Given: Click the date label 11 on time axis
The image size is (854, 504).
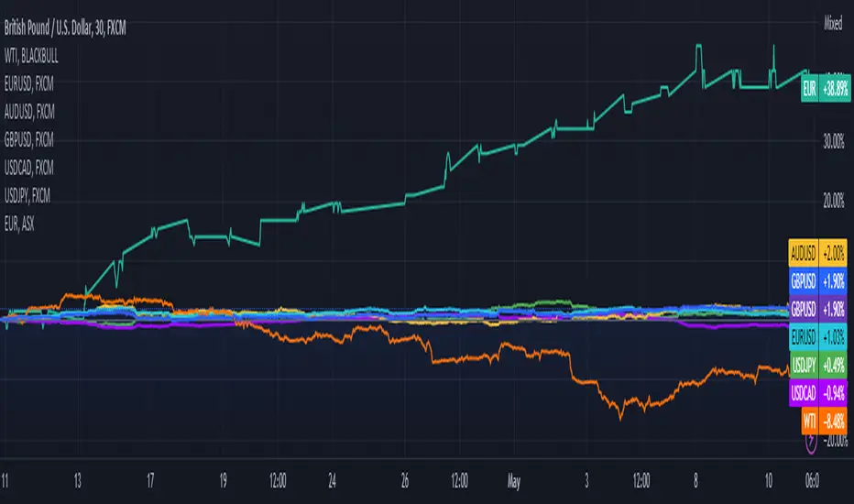Looking at the screenshot, I should (x=5, y=481).
